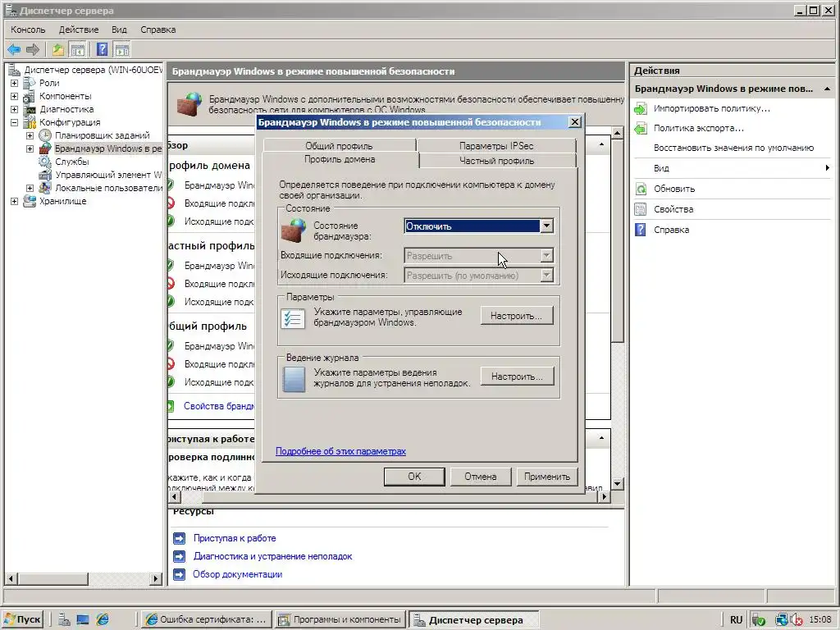Image resolution: width=840 pixels, height=630 pixels.
Task: Expand the Хранилище tree node
Action: click(x=15, y=202)
